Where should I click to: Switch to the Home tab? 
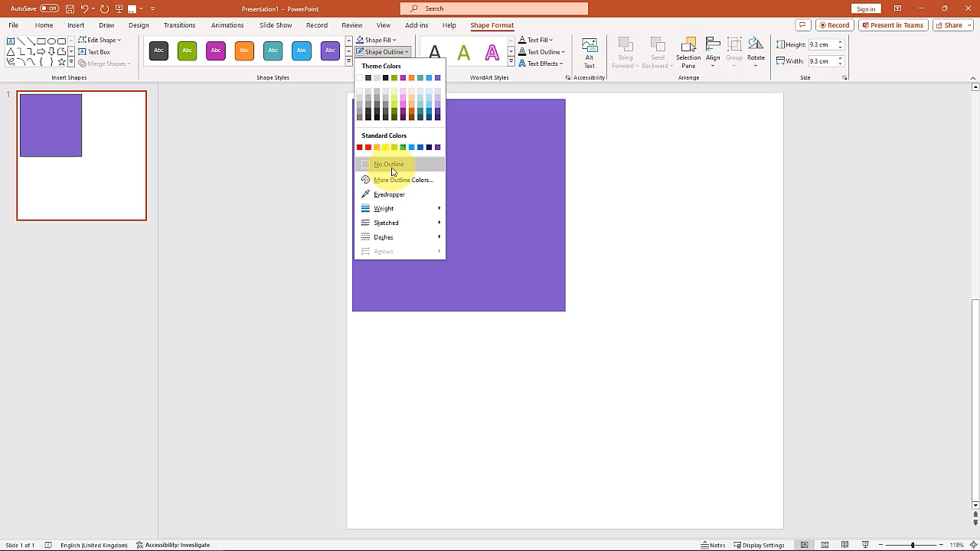pos(44,25)
